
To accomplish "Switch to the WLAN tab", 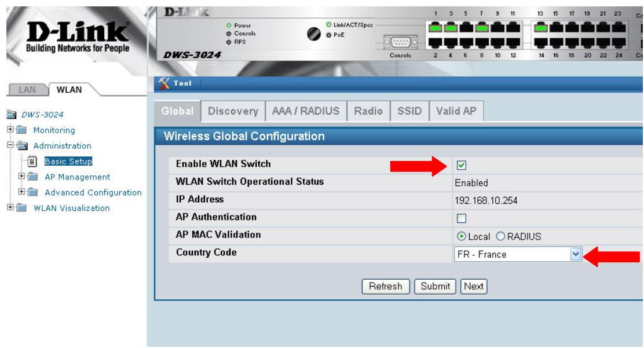I will [x=69, y=90].
